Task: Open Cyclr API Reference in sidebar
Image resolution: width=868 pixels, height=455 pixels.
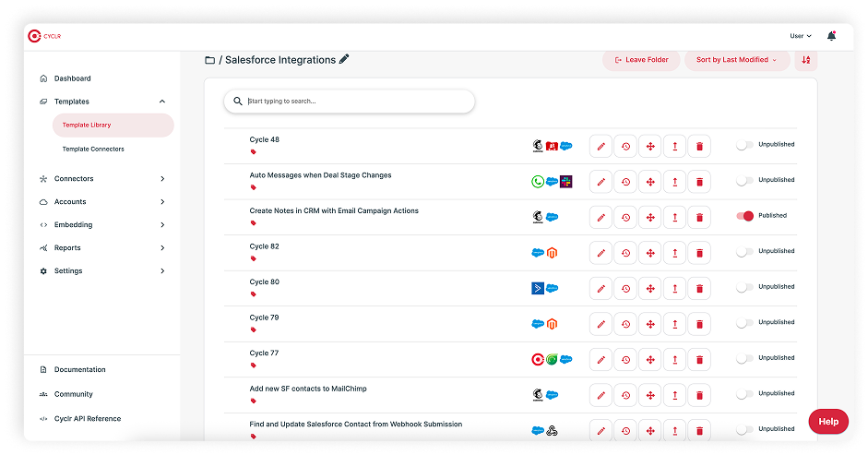Action: click(88, 418)
